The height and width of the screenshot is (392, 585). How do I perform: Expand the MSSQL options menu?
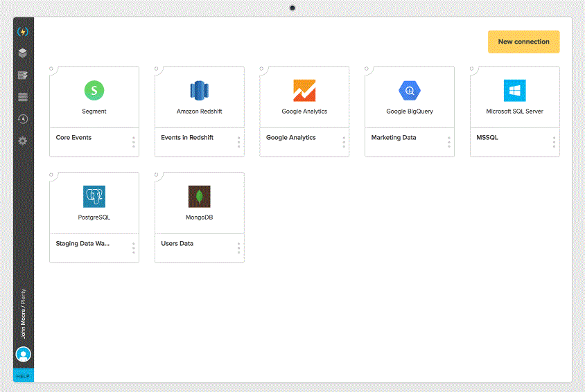(x=555, y=142)
